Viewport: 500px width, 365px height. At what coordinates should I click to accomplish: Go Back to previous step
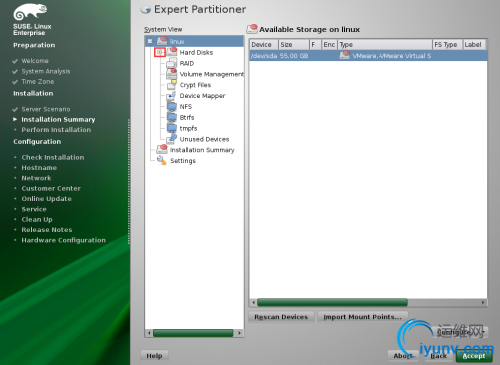438,356
